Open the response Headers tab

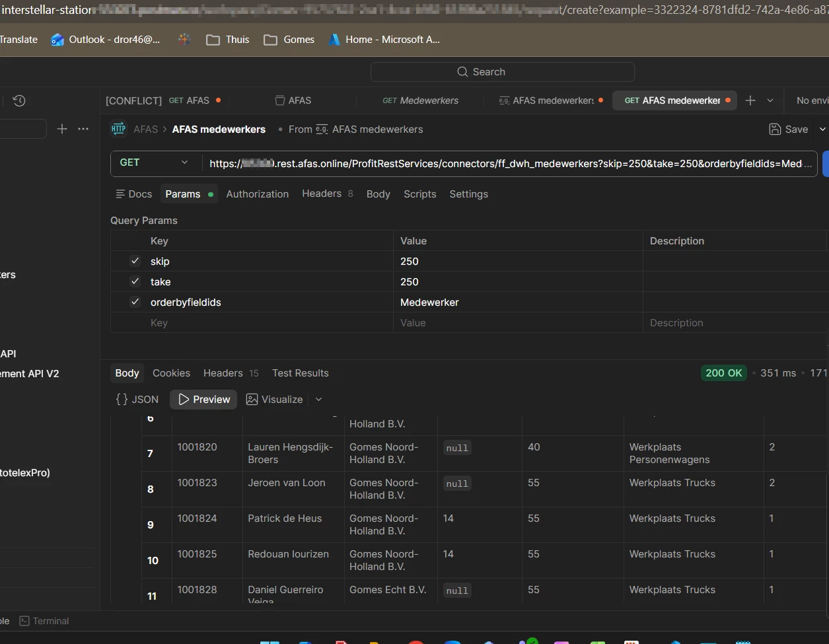(x=223, y=373)
